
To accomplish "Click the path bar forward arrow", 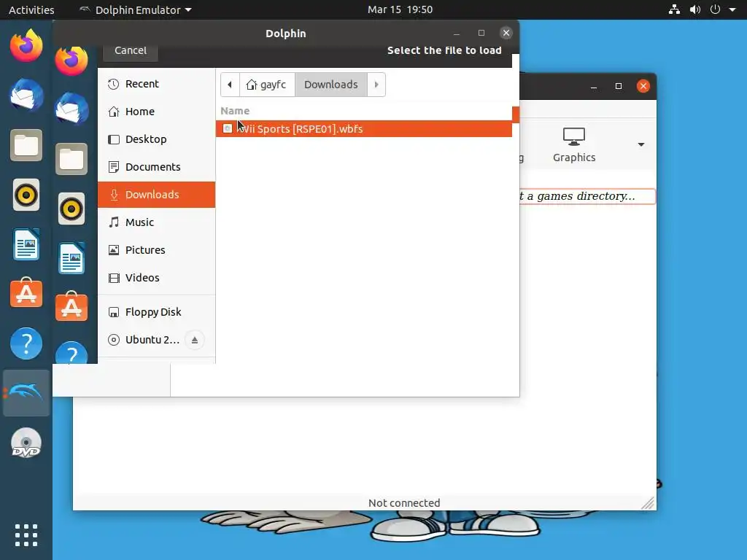I will [x=376, y=85].
